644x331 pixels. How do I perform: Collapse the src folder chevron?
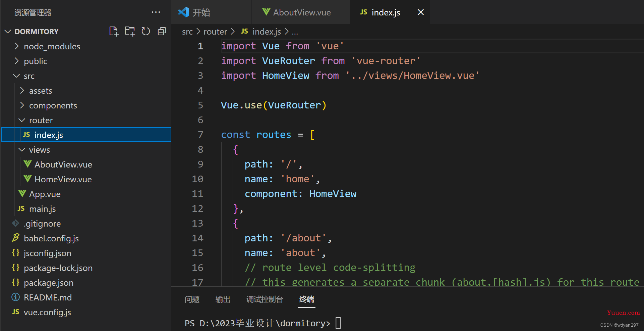click(16, 76)
